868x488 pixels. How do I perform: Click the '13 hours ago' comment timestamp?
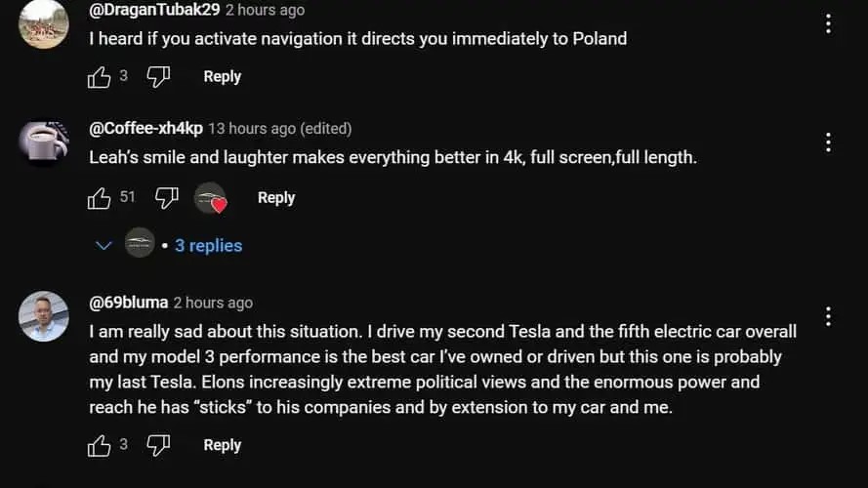(x=252, y=129)
